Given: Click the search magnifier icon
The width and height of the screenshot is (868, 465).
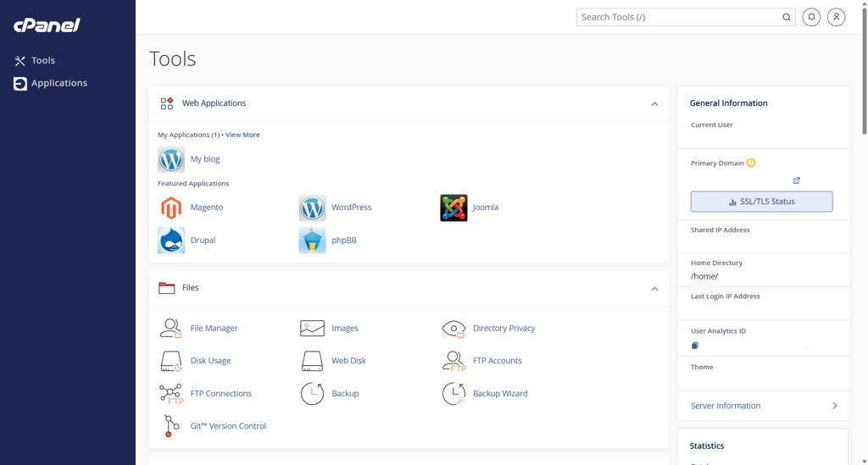Looking at the screenshot, I should 786,17.
